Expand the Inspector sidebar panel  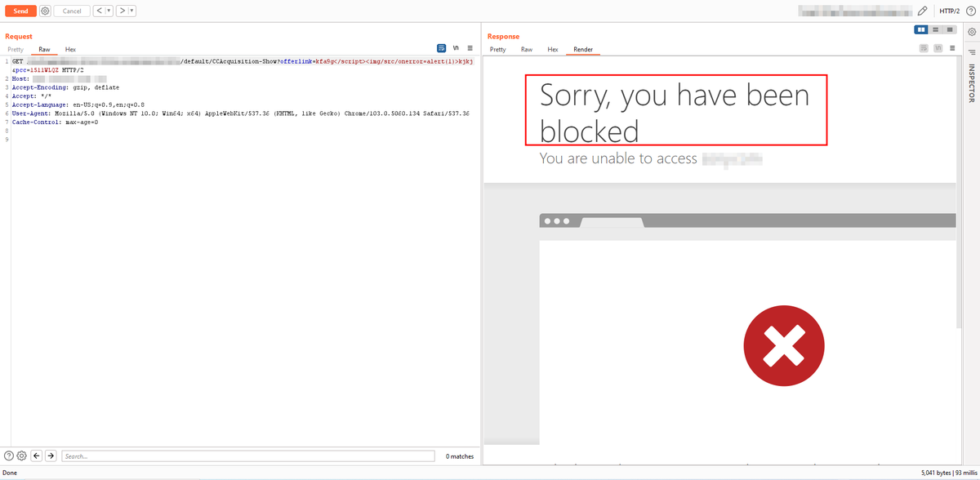pos(971,76)
